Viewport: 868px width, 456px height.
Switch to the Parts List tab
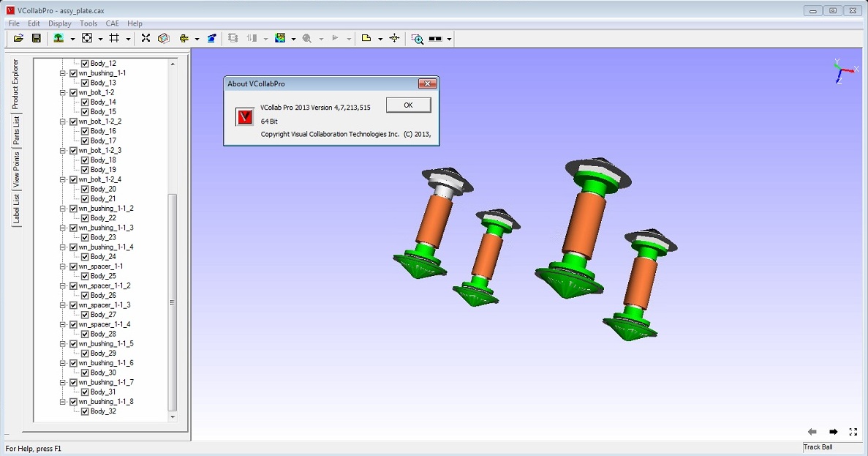pyautogui.click(x=16, y=131)
